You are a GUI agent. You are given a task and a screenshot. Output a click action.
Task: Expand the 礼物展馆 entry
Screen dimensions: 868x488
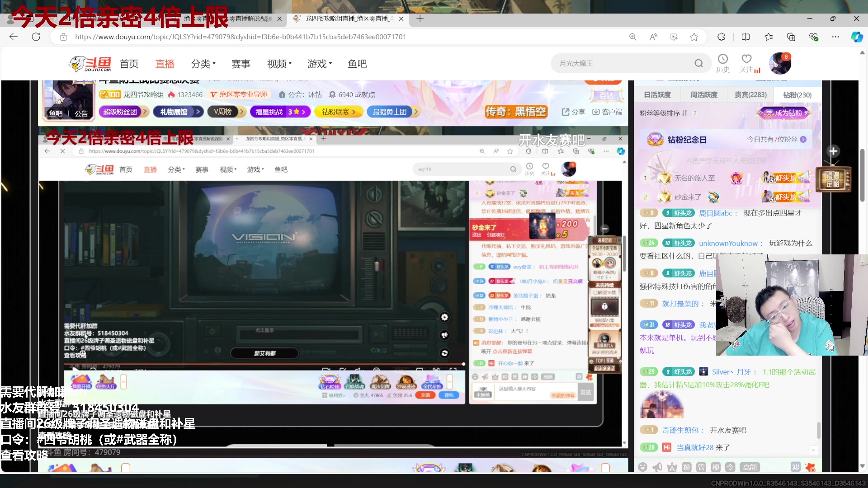pos(178,112)
